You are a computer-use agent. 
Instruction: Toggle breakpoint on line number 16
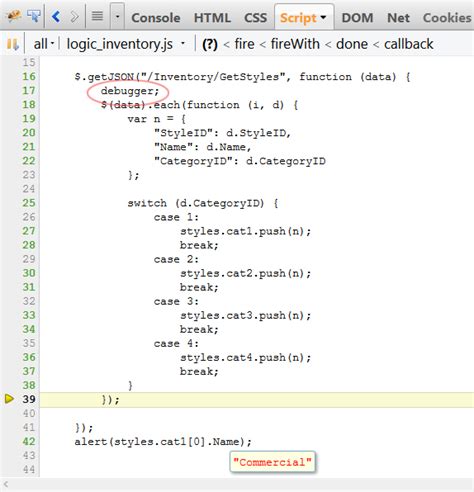29,76
